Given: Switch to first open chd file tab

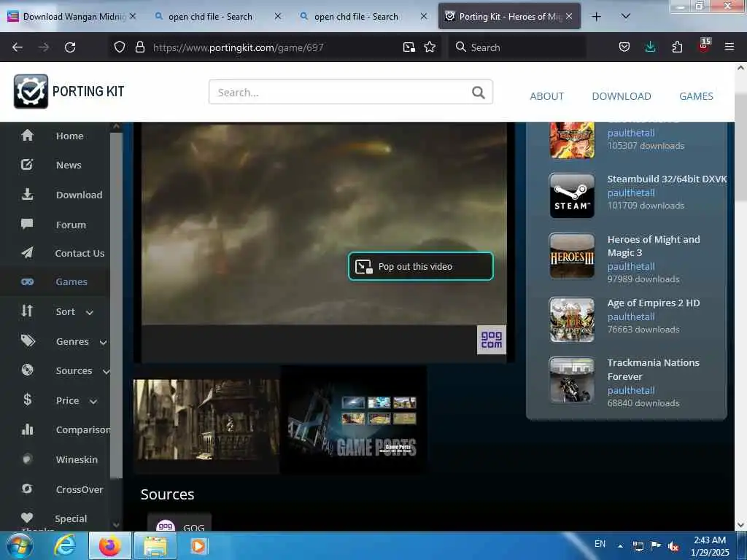Looking at the screenshot, I should tap(217, 17).
